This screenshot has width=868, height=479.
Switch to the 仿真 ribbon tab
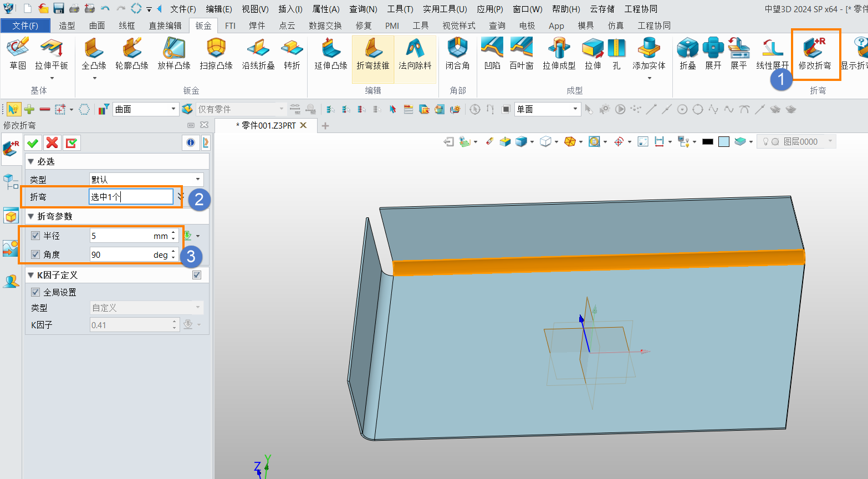click(615, 26)
